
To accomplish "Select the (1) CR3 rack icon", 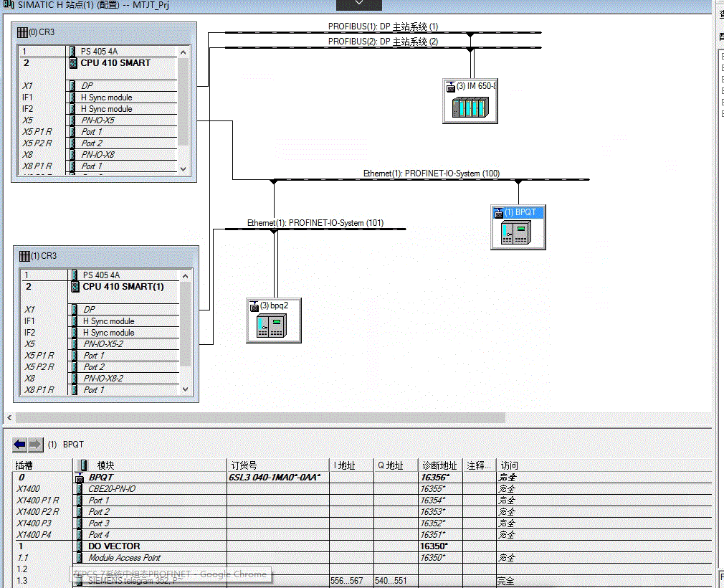I will pos(24,256).
